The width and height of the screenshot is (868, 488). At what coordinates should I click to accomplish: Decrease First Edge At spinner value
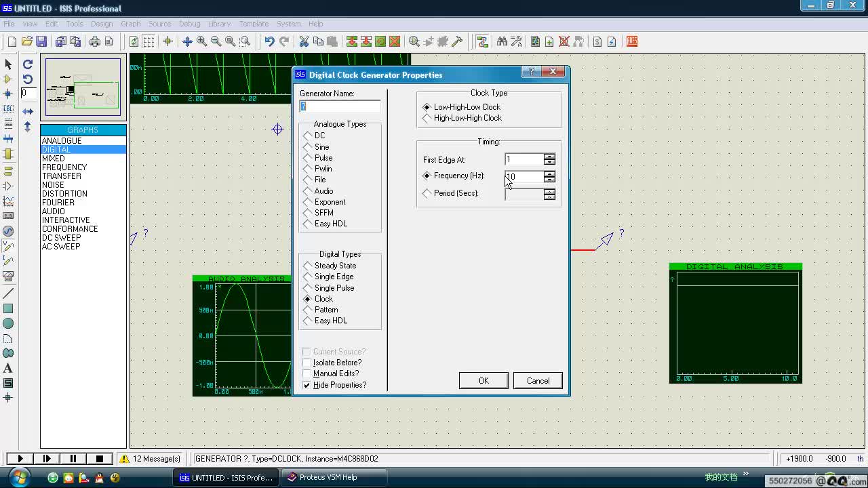coord(549,162)
